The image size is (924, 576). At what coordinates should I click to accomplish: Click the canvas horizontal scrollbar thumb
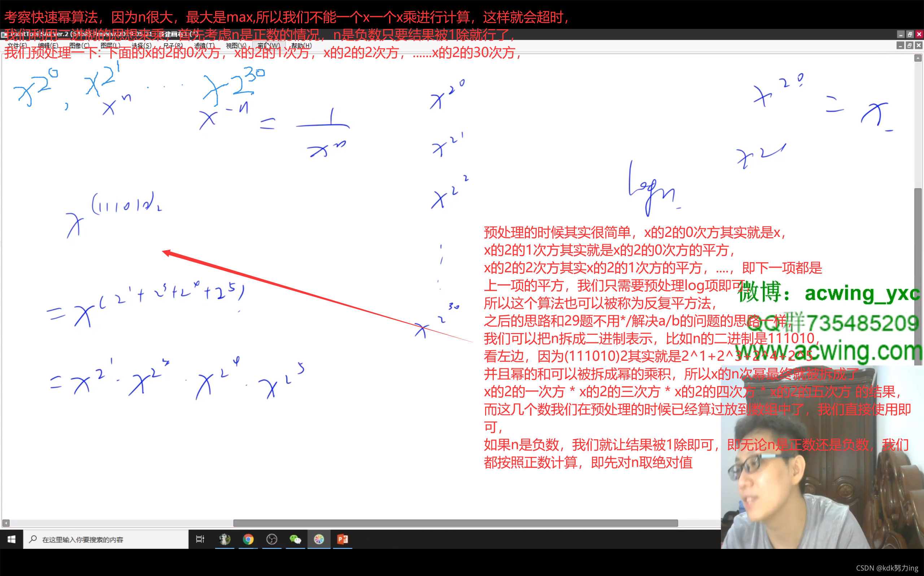(456, 523)
